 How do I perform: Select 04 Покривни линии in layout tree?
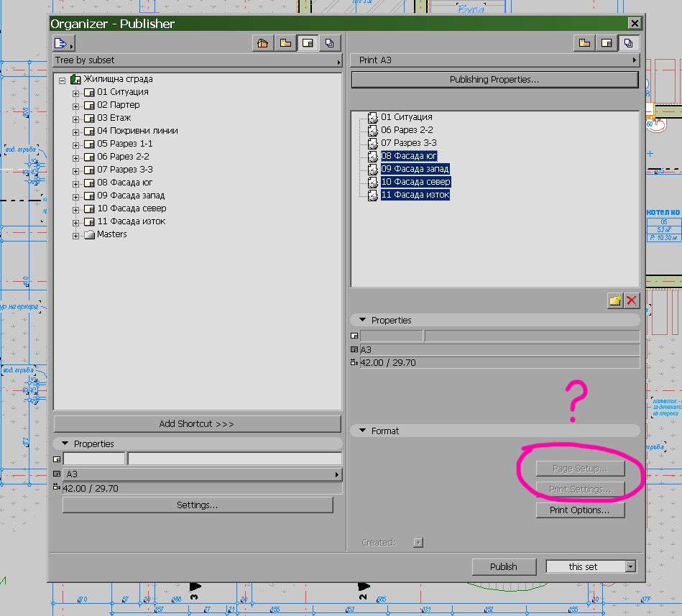(137, 131)
